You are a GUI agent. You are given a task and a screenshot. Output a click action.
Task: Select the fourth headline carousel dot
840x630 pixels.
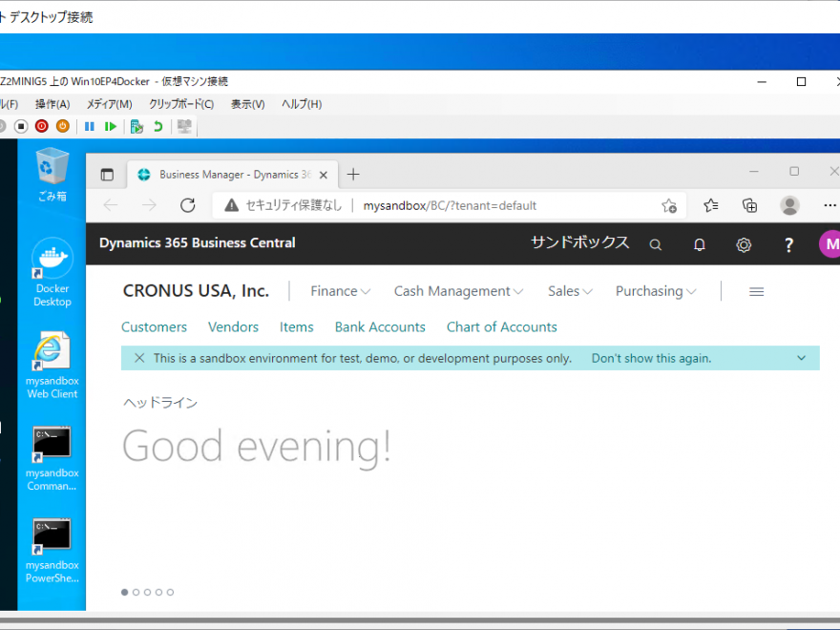pos(158,592)
